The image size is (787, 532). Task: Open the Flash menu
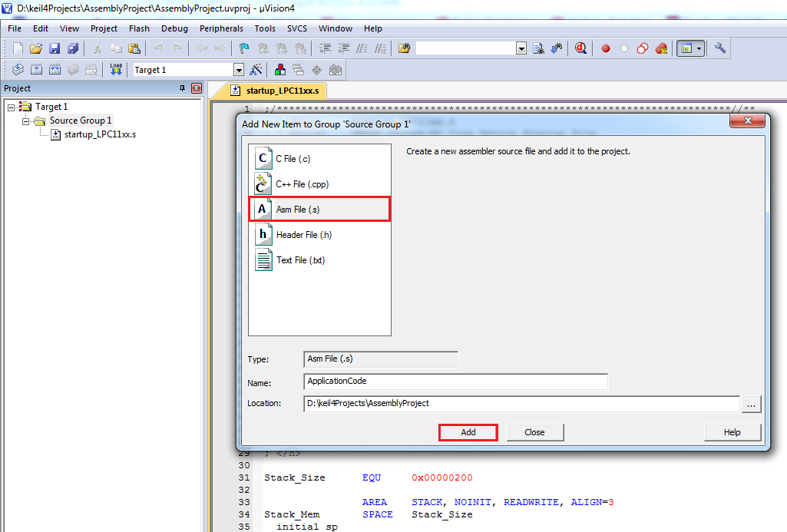point(139,28)
